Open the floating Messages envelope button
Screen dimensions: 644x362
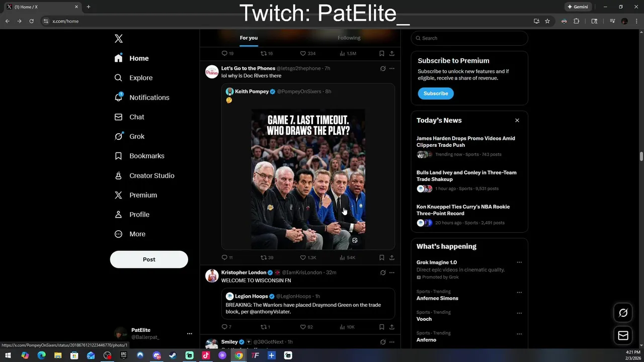(623, 335)
